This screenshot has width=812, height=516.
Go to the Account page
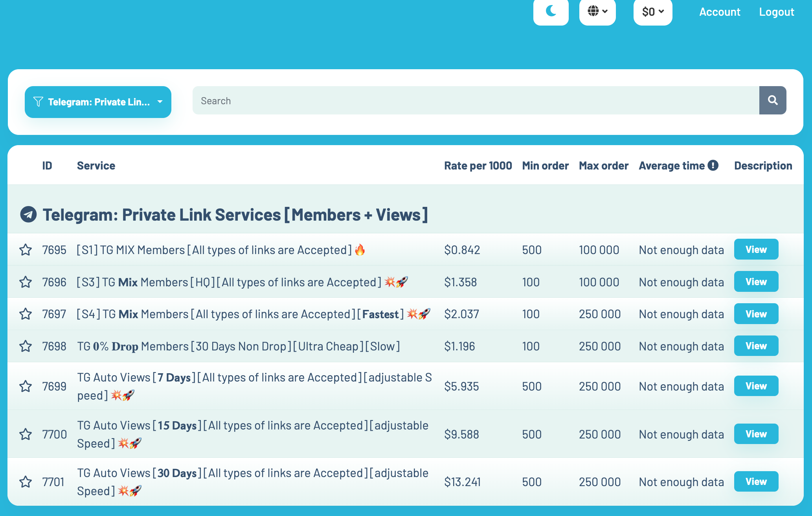tap(720, 12)
